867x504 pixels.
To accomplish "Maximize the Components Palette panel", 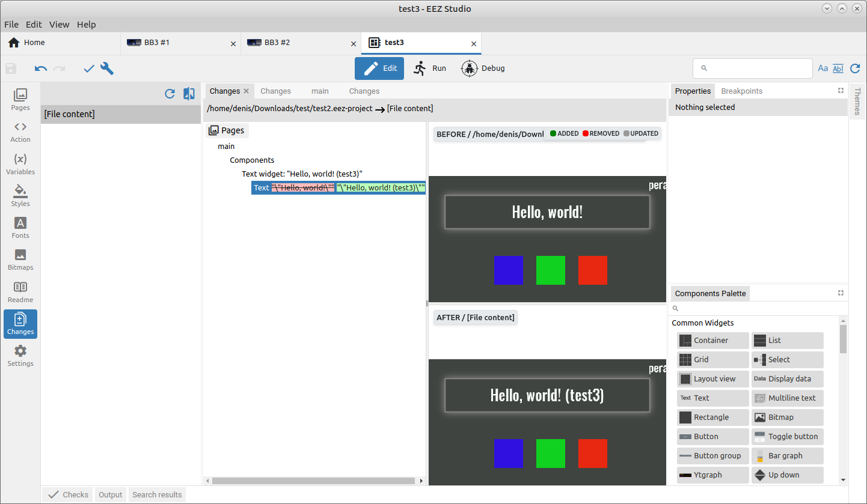I will click(841, 293).
